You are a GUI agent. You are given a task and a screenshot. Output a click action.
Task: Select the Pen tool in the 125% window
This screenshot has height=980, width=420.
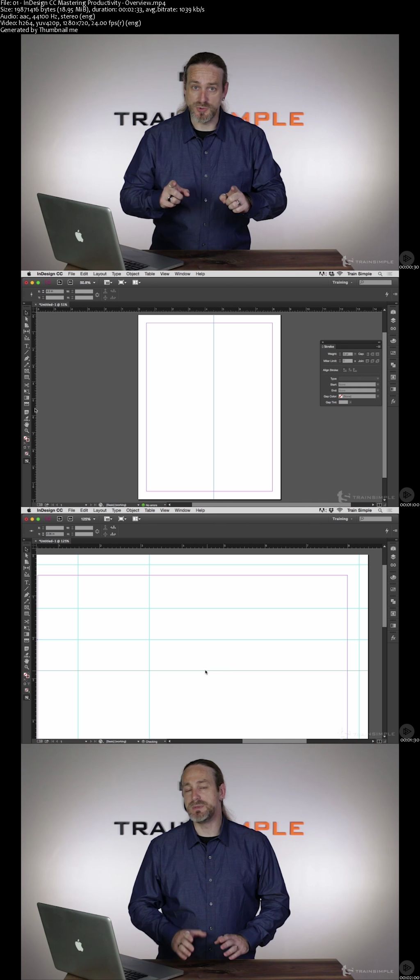(x=27, y=595)
